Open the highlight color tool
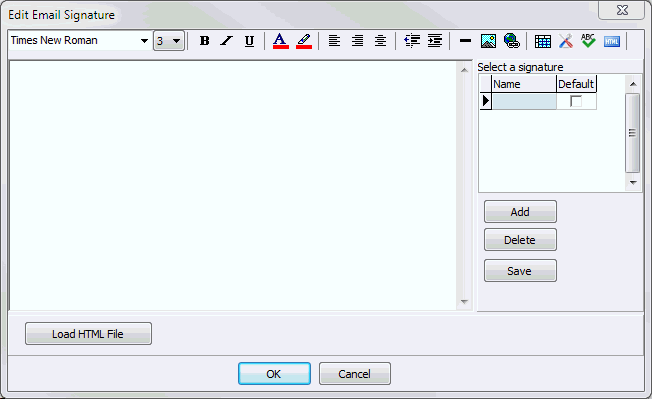652x399 pixels. click(304, 41)
